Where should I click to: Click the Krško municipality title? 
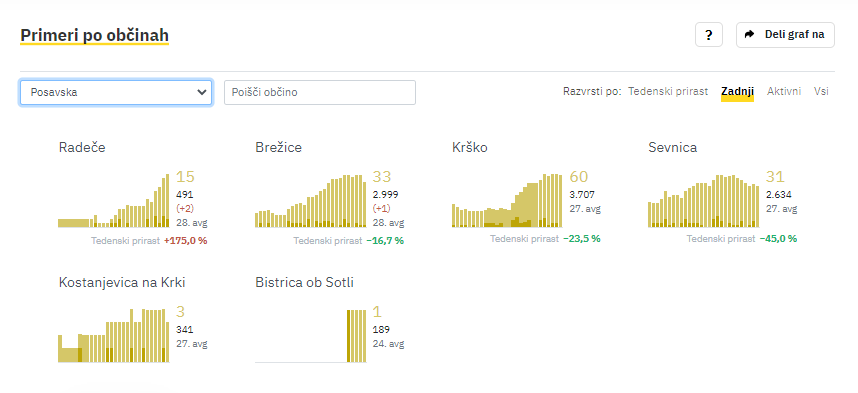[x=470, y=147]
